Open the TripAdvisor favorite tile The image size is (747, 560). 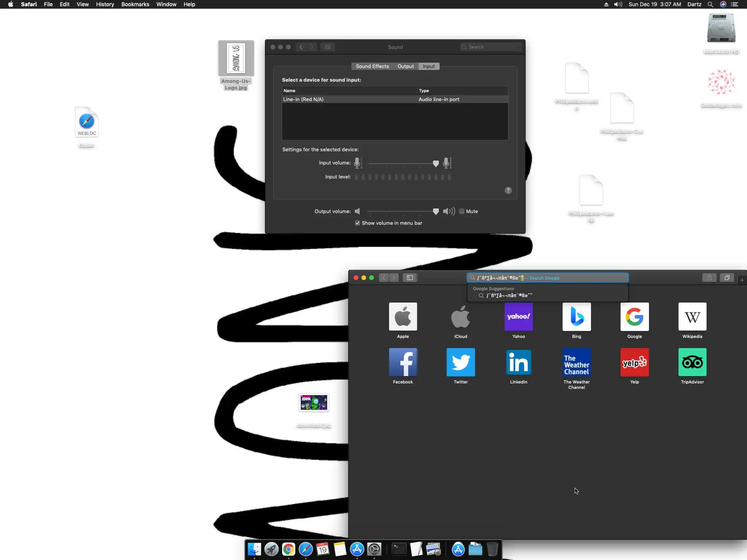coord(692,362)
